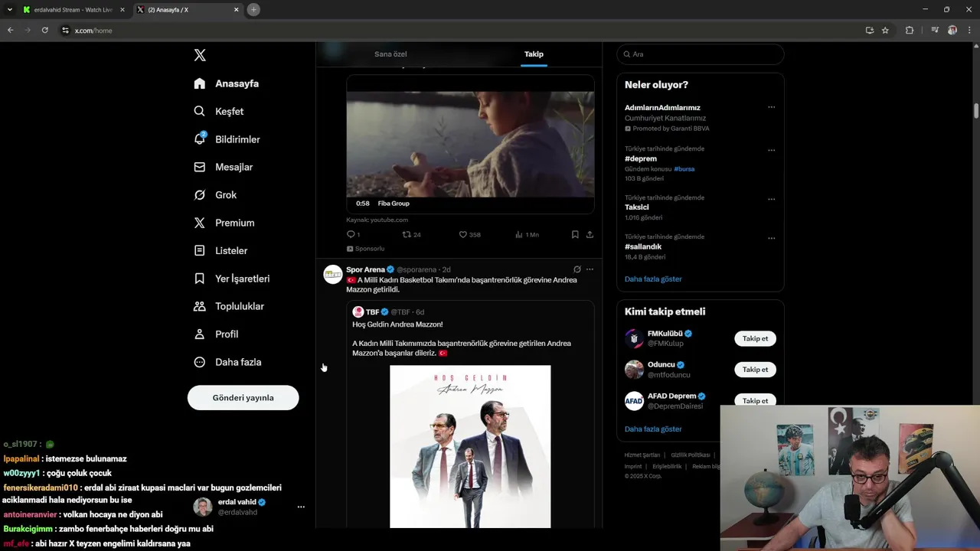
Task: Show more trends via Daha fazla göster
Action: pyautogui.click(x=653, y=279)
